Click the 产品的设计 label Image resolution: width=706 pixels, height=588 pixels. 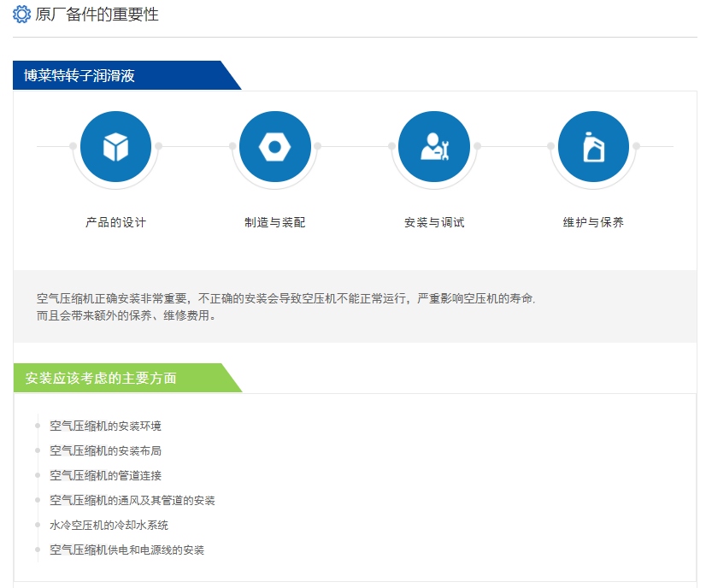pos(115,222)
